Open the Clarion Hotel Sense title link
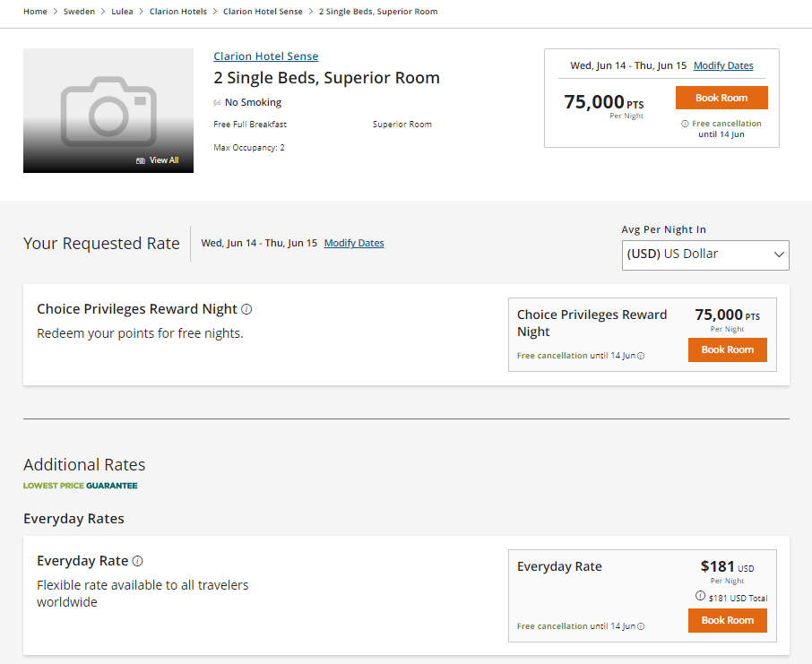This screenshot has height=664, width=812. [x=265, y=56]
